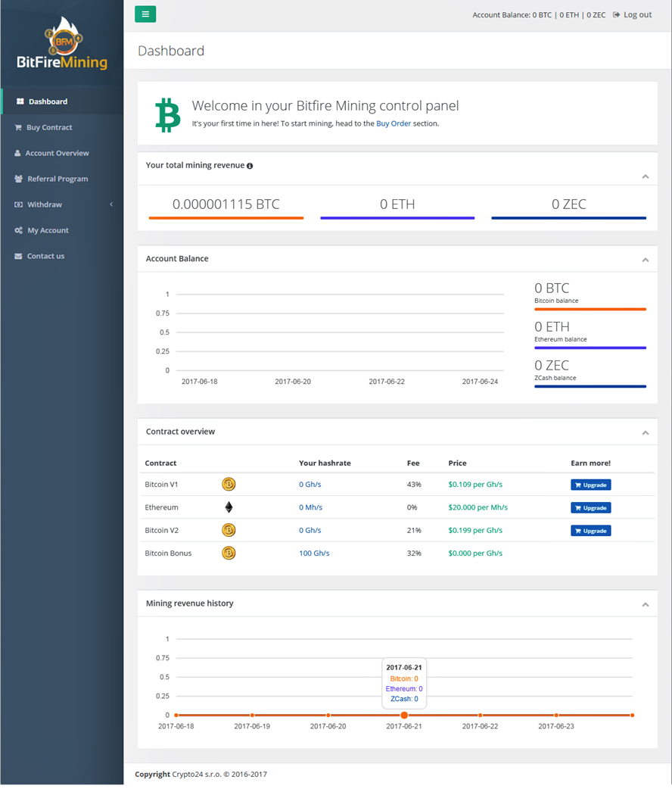The width and height of the screenshot is (672, 789).
Task: Click the purple bar under 0 ETH revenue
Action: click(397, 218)
